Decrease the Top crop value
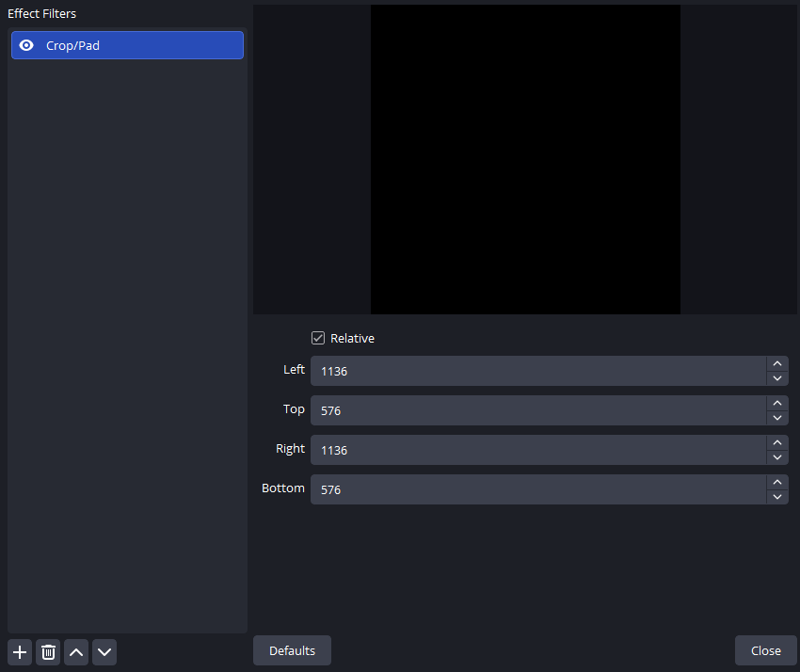This screenshot has width=800, height=672. coord(777,417)
